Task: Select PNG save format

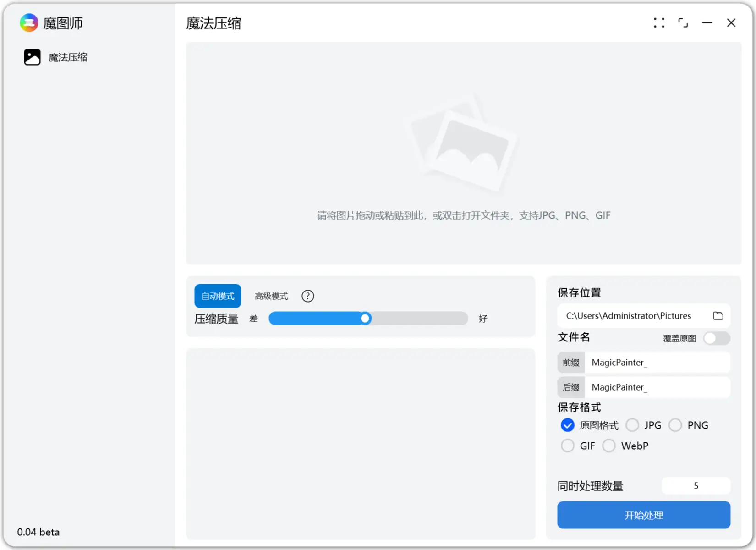Action: coord(675,425)
